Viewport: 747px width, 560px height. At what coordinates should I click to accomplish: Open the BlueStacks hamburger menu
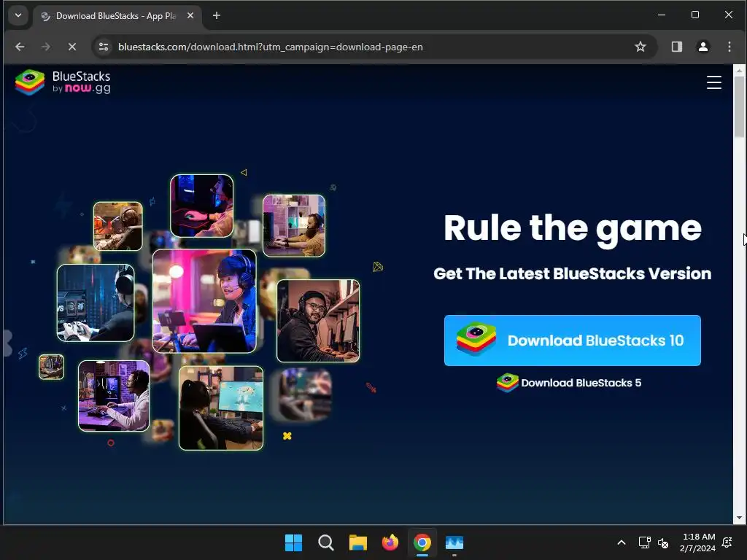713,82
